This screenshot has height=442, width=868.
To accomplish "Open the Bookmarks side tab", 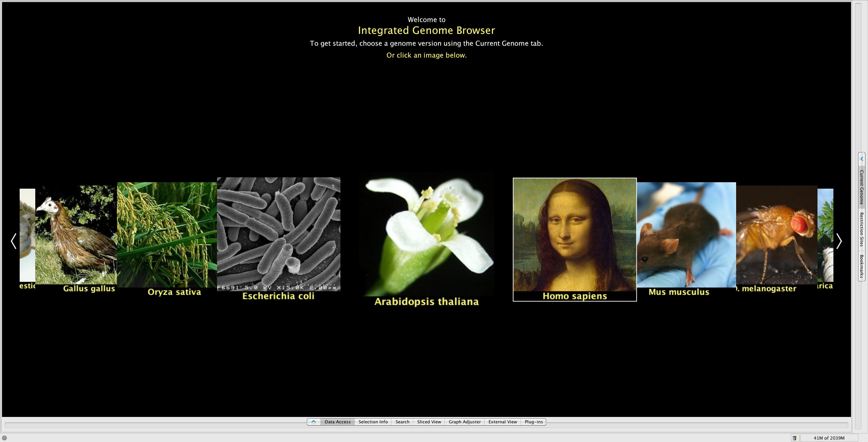I will [x=862, y=266].
